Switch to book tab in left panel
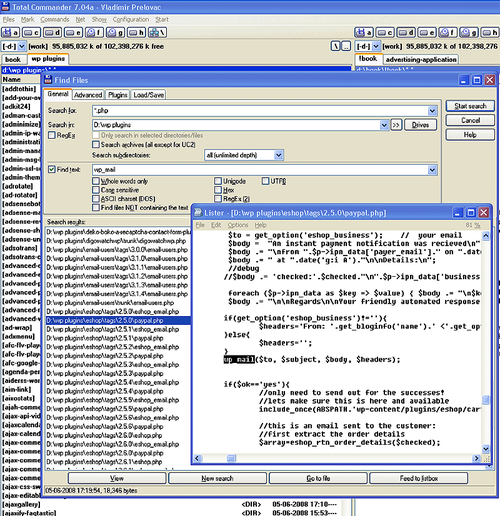The height and width of the screenshot is (516, 500). 13,60
